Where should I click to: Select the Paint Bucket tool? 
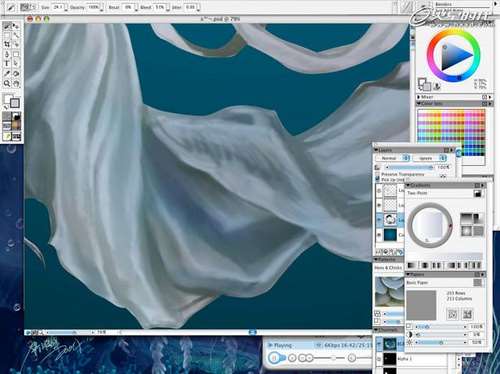pos(16,74)
